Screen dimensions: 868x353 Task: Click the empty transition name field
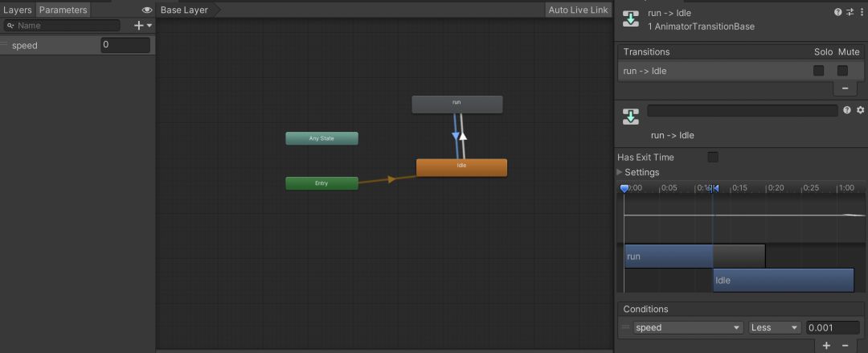[743, 111]
